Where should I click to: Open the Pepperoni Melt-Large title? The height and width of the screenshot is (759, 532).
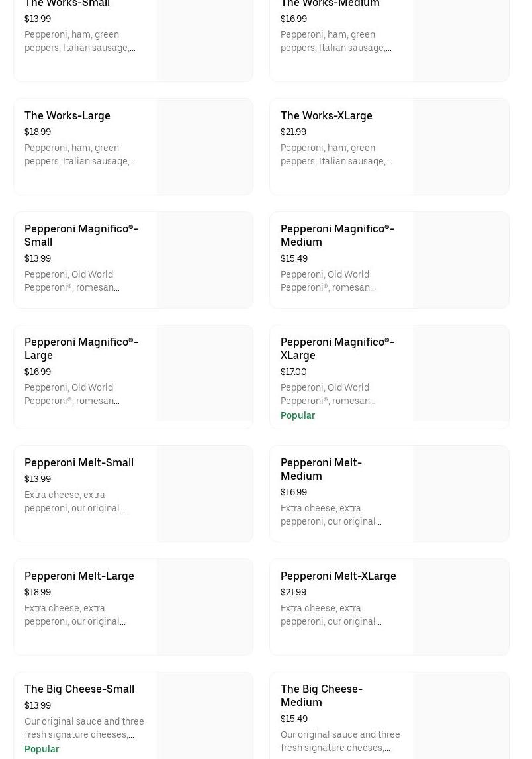pos(79,576)
